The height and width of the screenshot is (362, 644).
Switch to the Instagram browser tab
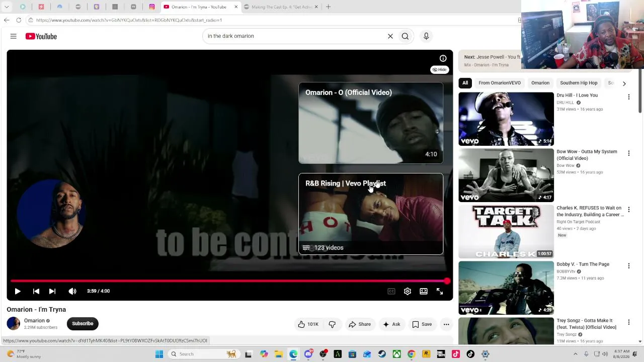coord(152,7)
